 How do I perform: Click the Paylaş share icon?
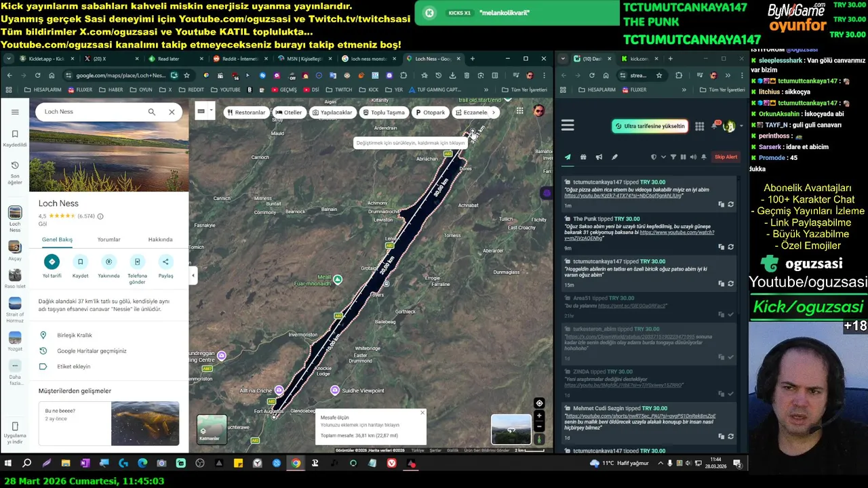[165, 262]
